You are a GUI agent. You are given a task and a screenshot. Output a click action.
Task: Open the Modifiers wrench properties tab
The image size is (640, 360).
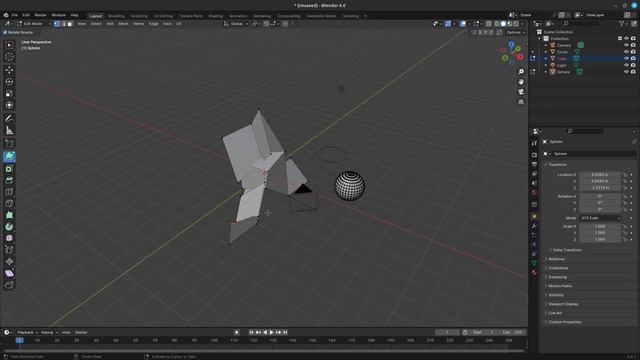coord(534,226)
